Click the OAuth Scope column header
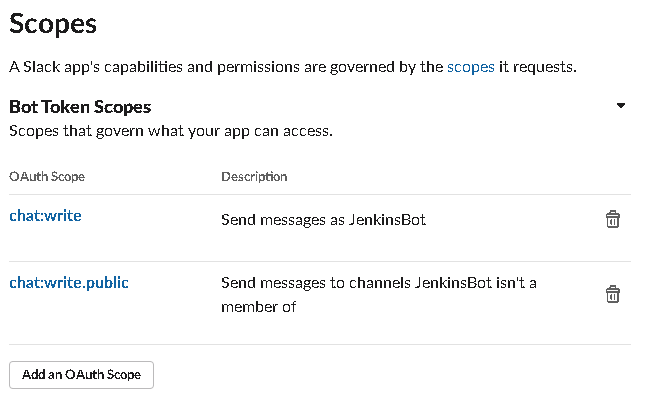 click(47, 176)
